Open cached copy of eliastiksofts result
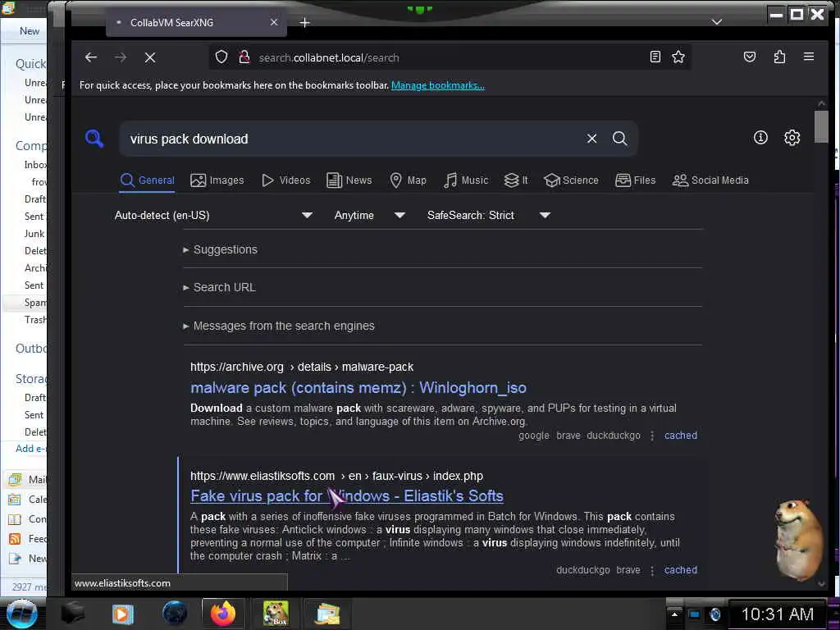Image resolution: width=840 pixels, height=630 pixels. click(680, 570)
